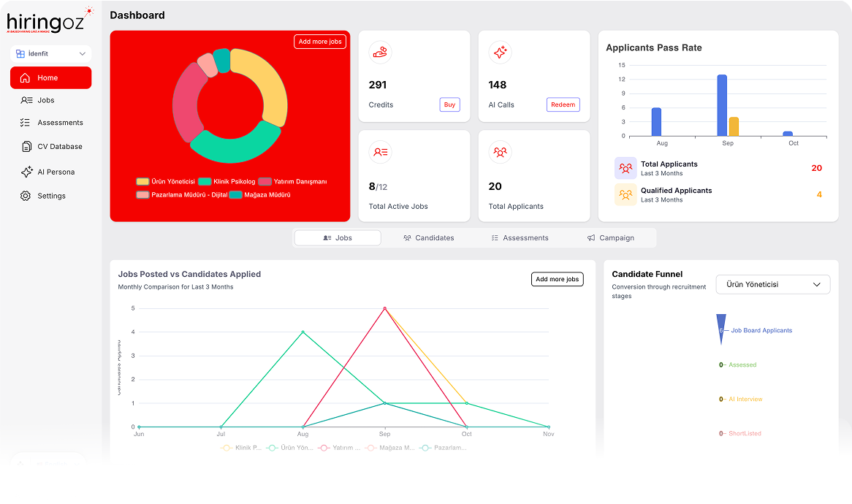Toggle Pazarlam... line chart legend
852x504 pixels.
pyautogui.click(x=444, y=448)
